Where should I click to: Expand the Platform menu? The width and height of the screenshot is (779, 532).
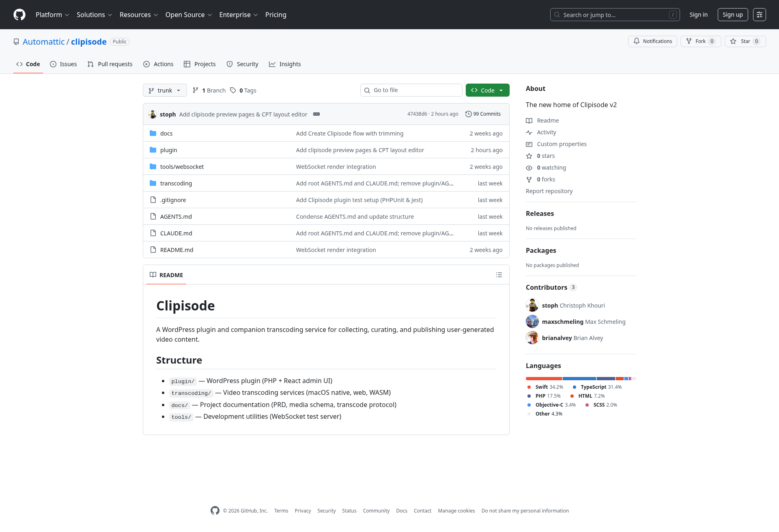pos(52,15)
